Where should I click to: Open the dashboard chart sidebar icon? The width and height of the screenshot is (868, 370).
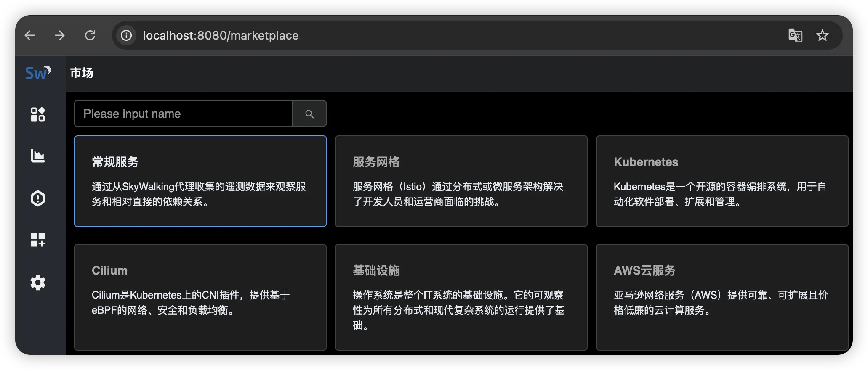38,156
